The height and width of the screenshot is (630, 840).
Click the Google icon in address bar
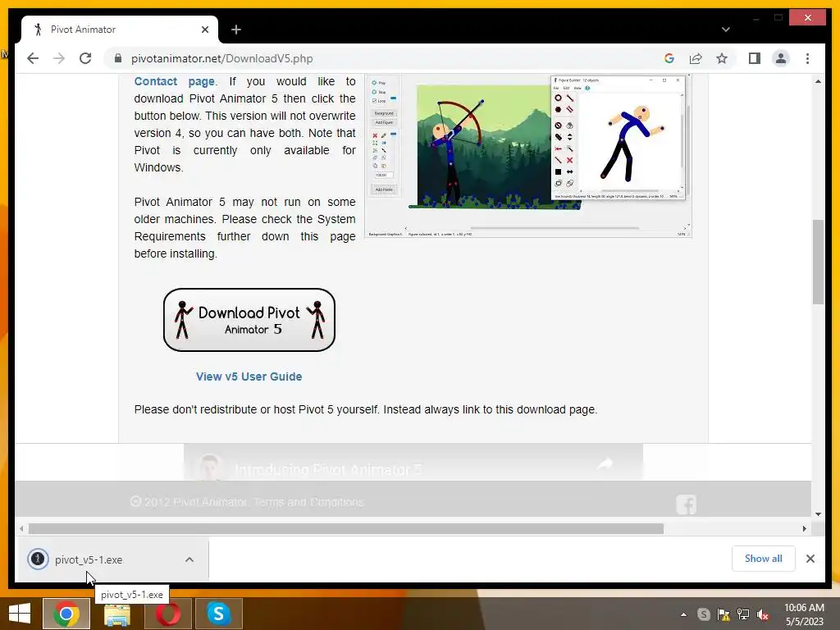point(669,58)
